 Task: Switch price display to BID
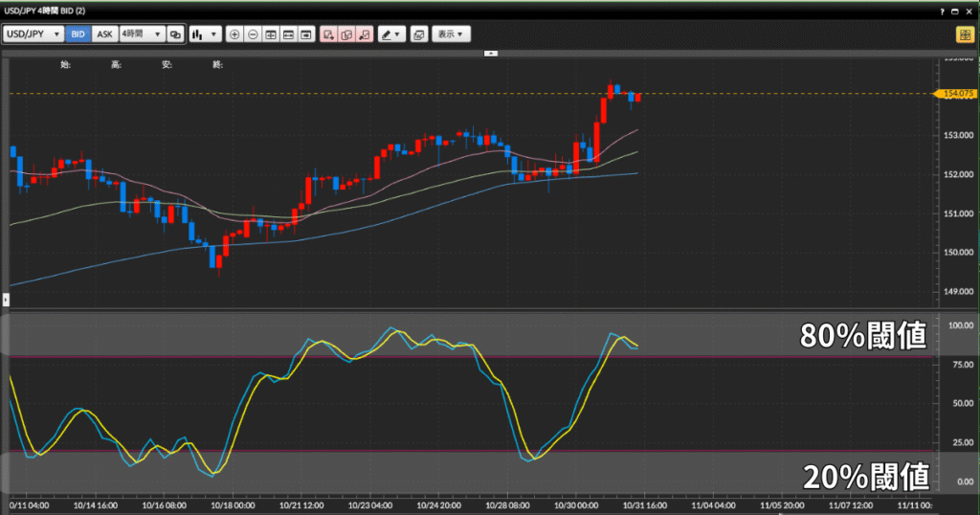coord(78,34)
